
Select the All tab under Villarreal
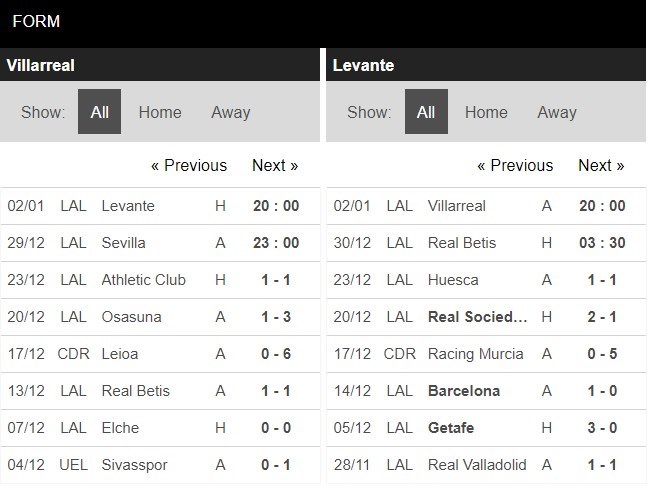[100, 112]
